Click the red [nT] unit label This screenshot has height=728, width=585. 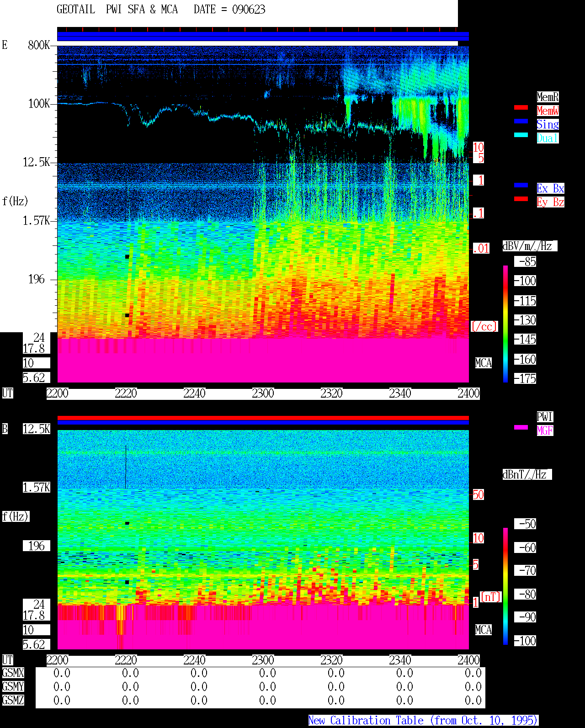click(491, 597)
